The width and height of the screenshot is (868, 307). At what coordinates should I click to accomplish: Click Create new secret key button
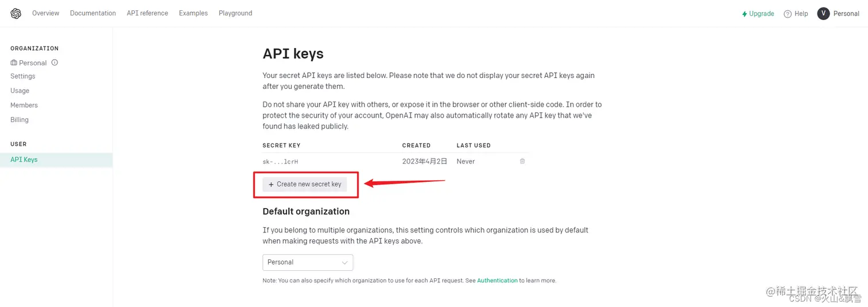pos(305,184)
